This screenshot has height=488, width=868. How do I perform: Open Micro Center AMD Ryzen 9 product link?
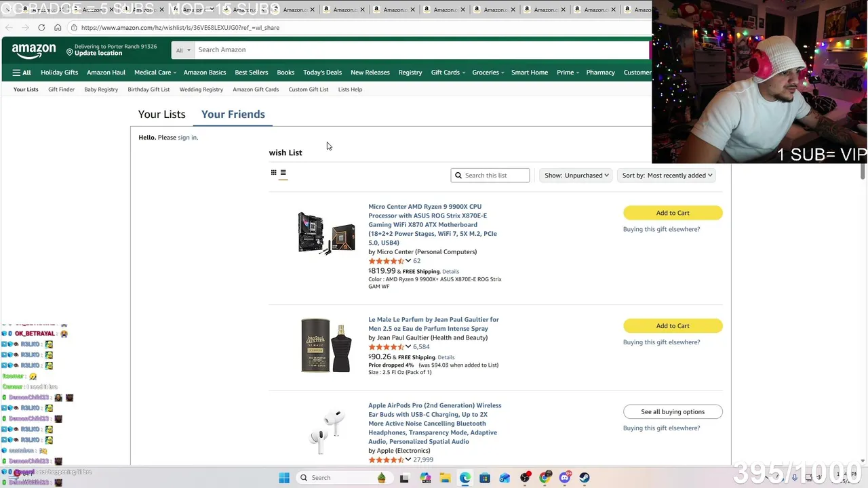pos(434,224)
